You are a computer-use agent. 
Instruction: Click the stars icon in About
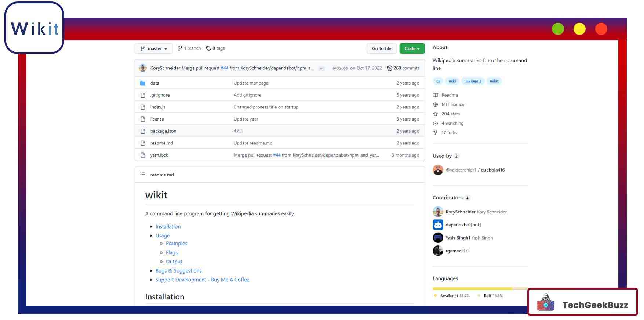coord(435,114)
